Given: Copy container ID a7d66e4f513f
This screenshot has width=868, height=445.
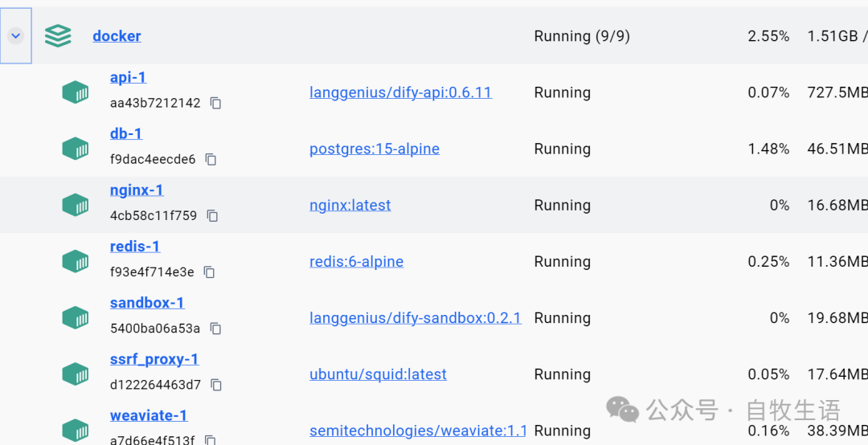Looking at the screenshot, I should [x=211, y=440].
